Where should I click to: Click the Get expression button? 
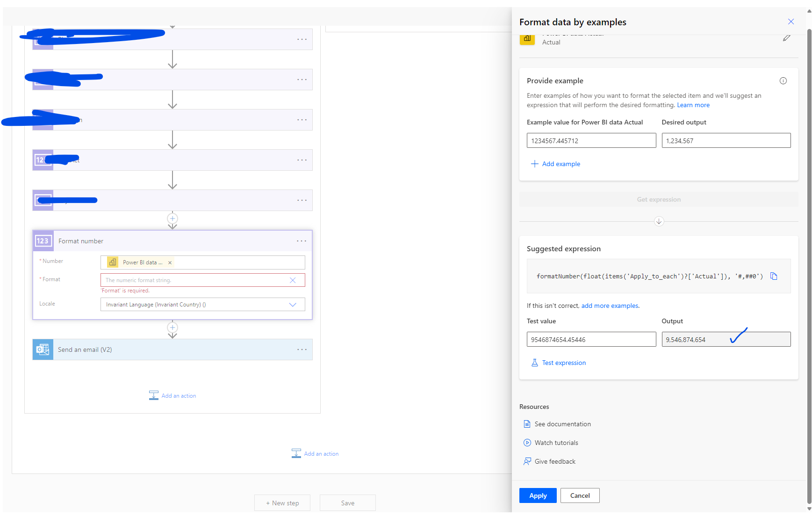point(659,199)
